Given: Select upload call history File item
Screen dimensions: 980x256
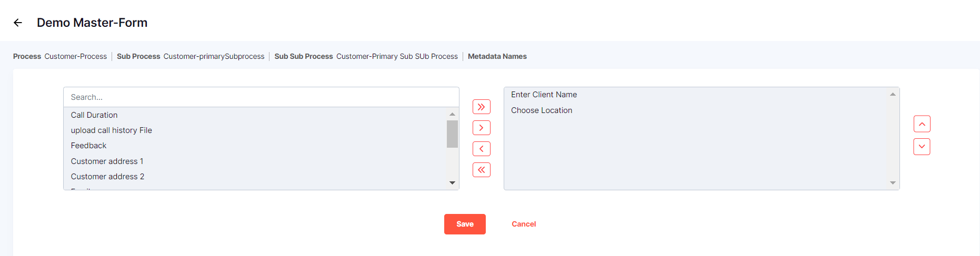Looking at the screenshot, I should click(112, 130).
